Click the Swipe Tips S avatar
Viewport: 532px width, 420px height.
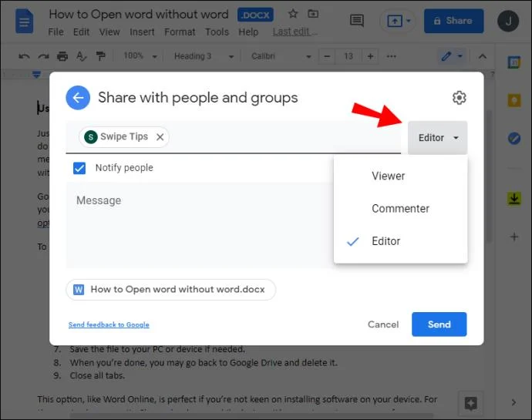[90, 137]
